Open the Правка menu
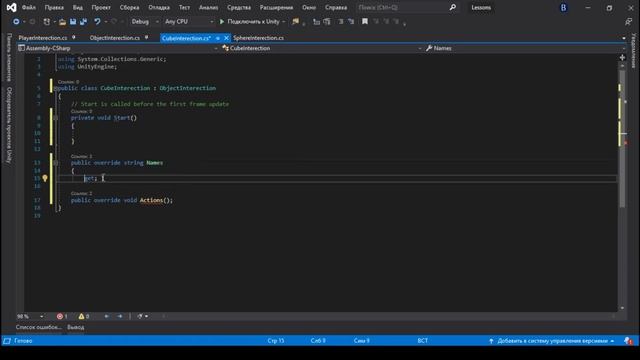This screenshot has width=640, height=360. pyautogui.click(x=54, y=7)
